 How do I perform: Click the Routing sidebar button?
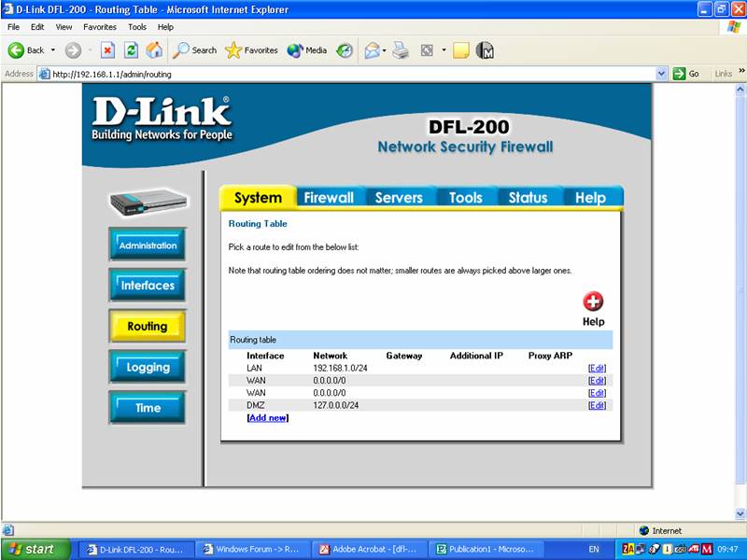pos(148,326)
